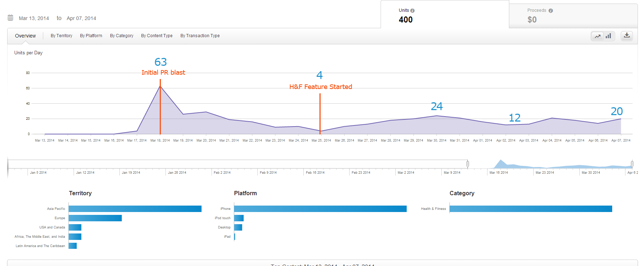The width and height of the screenshot is (644, 266).
Task: Click the calendar icon beside the date range
Action: click(x=10, y=18)
